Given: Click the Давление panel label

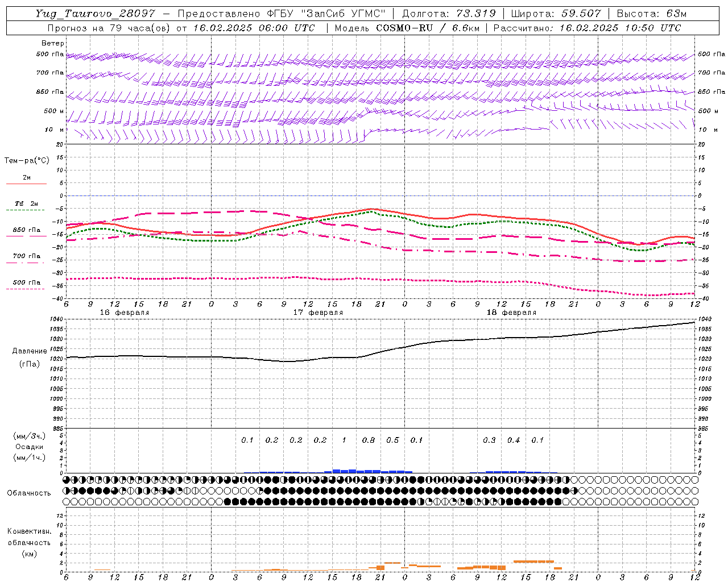Looking at the screenshot, I should pyautogui.click(x=30, y=351).
